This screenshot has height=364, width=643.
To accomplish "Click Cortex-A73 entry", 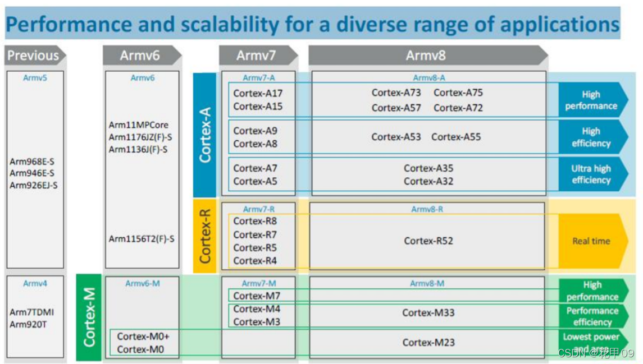I will coord(396,93).
